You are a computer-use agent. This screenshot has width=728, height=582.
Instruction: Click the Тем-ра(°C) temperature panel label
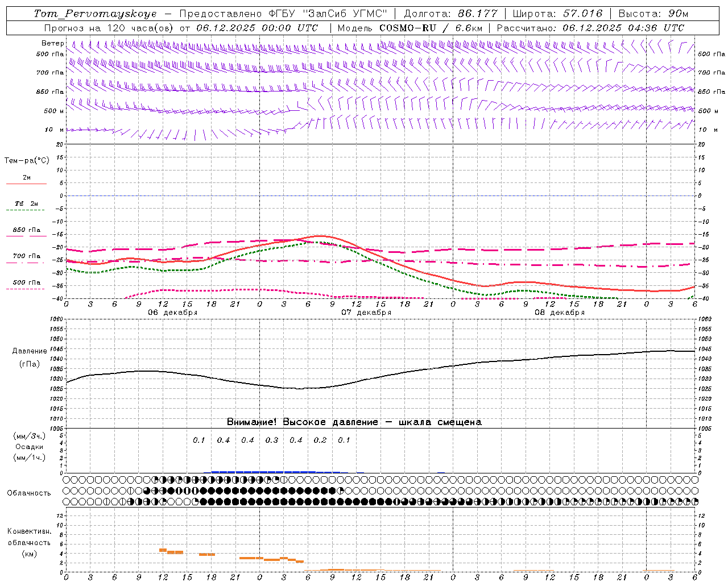click(x=27, y=161)
